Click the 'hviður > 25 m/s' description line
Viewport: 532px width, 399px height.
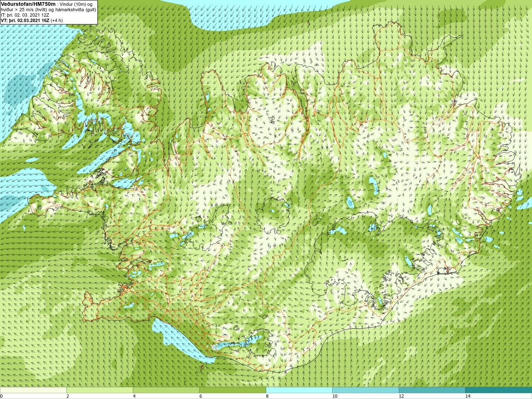pyautogui.click(x=48, y=10)
